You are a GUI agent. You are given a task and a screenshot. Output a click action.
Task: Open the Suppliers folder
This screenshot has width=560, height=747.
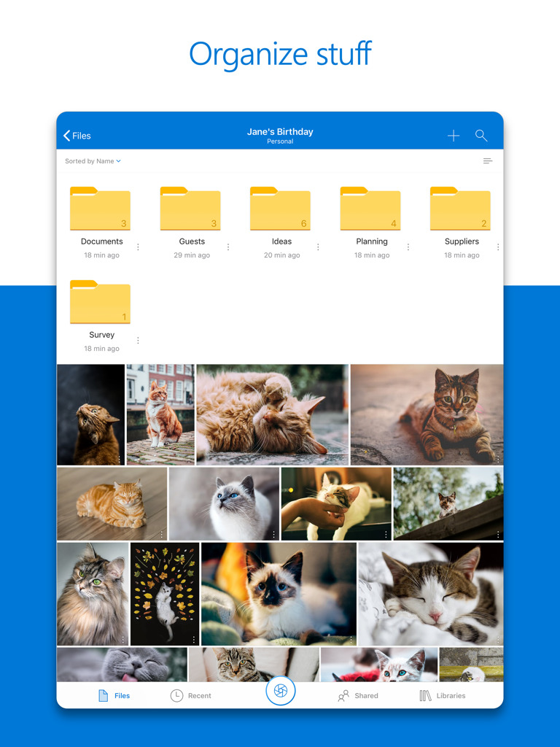[460, 210]
